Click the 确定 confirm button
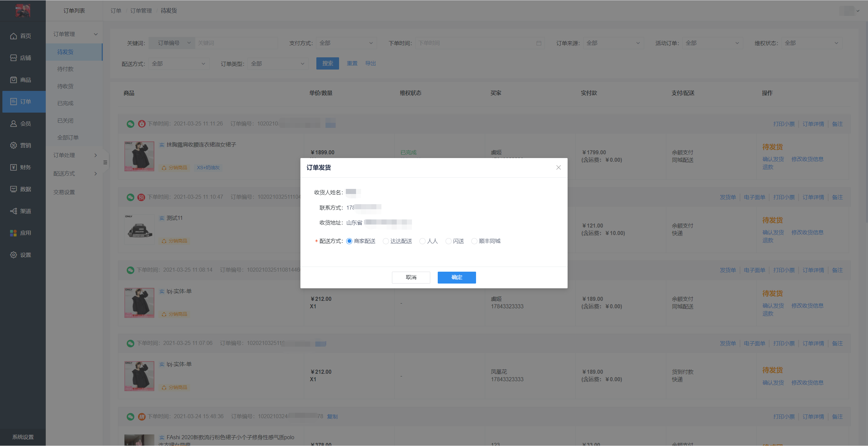868x446 pixels. coord(456,277)
